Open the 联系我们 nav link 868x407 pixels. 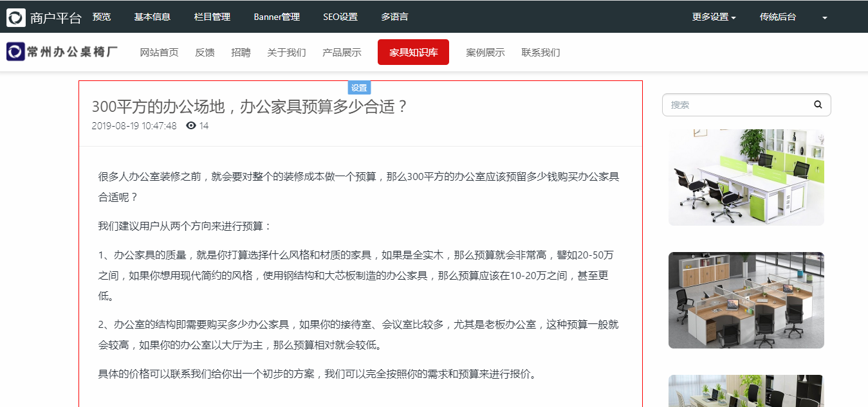tap(541, 53)
